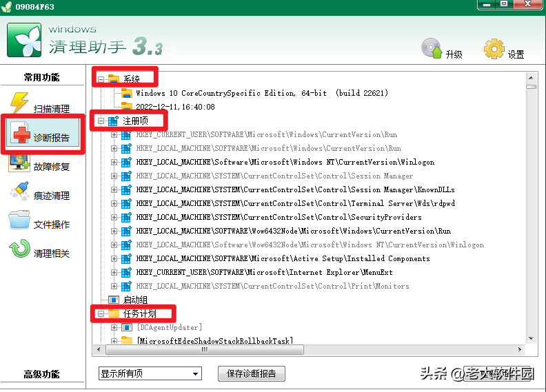The width and height of the screenshot is (546, 392).
Task: Collapse the 系统 tree node
Action: (101, 79)
